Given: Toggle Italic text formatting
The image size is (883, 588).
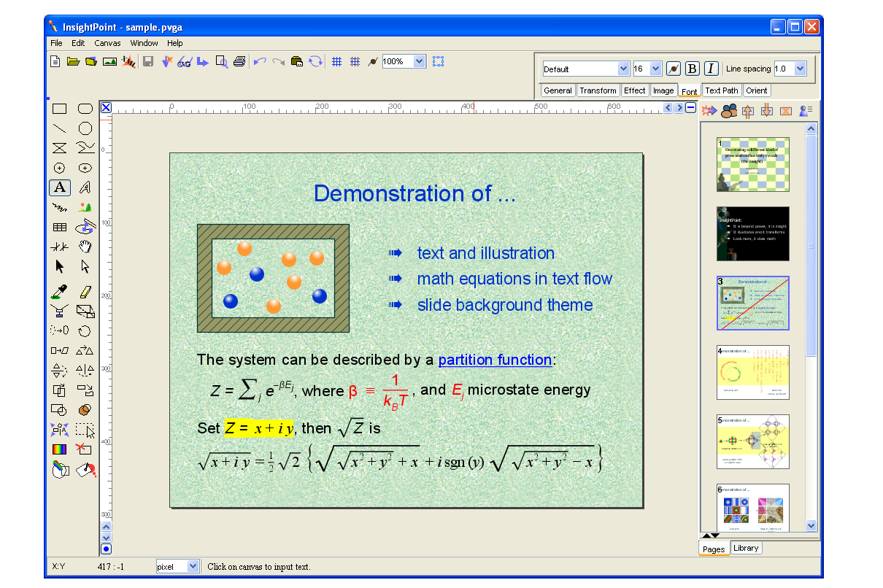Looking at the screenshot, I should tap(711, 69).
